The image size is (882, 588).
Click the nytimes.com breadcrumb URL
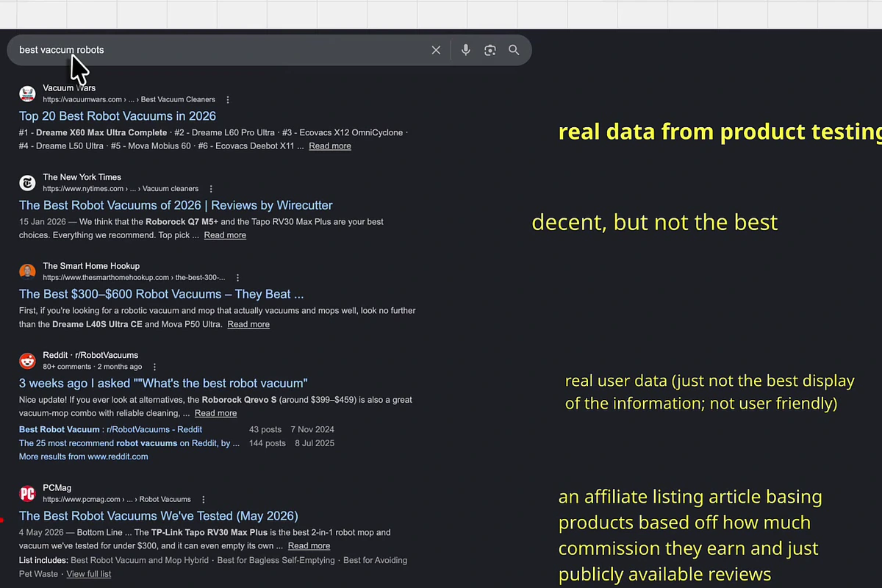(121, 189)
